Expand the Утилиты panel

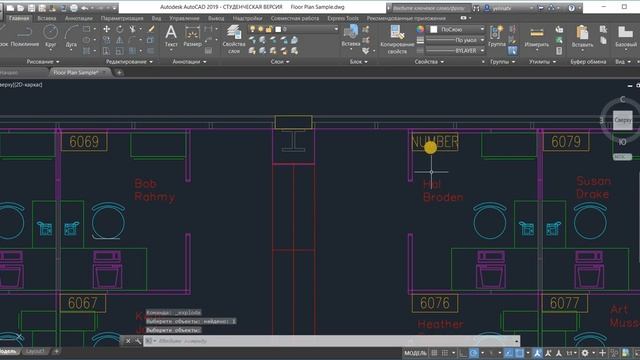coord(542,62)
